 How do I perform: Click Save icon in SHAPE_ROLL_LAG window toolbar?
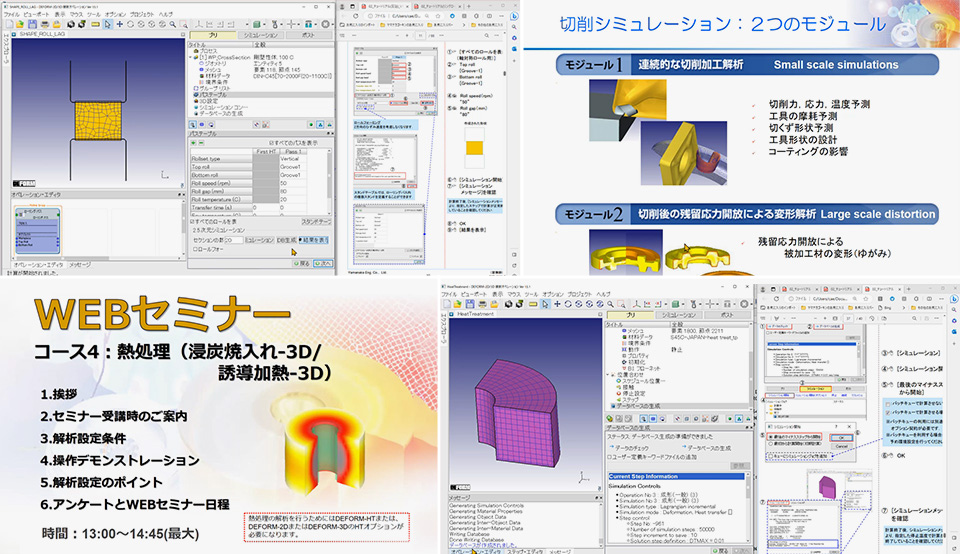click(x=32, y=24)
